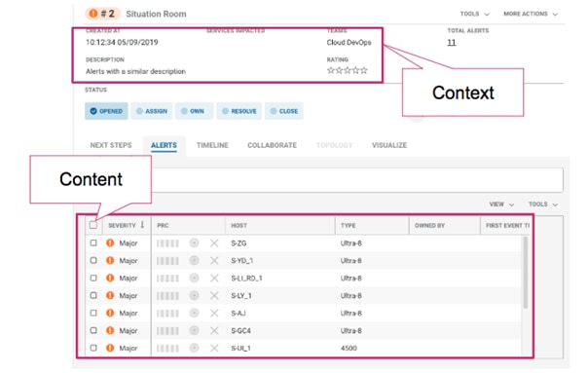This screenshot has width=588, height=373.
Task: Click the X icon on the S-LI_RD_1 row
Action: tap(214, 279)
